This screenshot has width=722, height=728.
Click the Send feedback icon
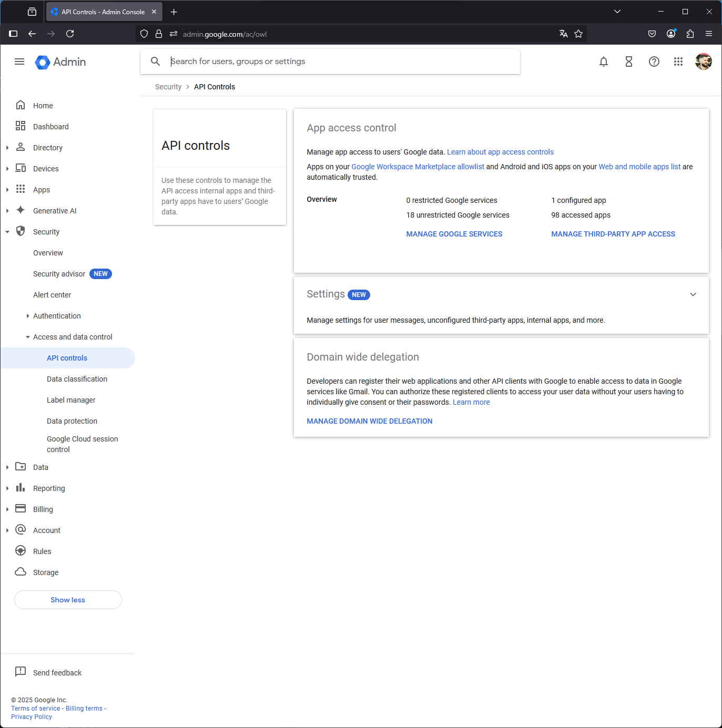pyautogui.click(x=21, y=672)
